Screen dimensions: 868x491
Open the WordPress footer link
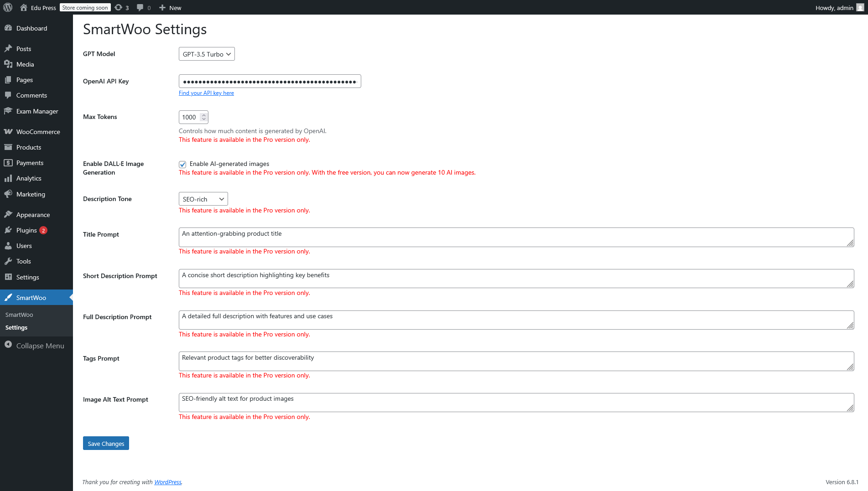167,482
